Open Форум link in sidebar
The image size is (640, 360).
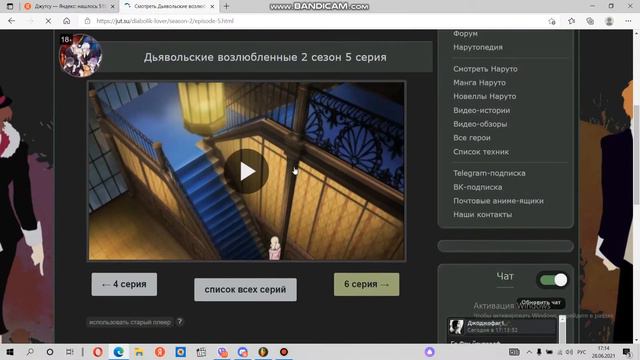(x=465, y=33)
